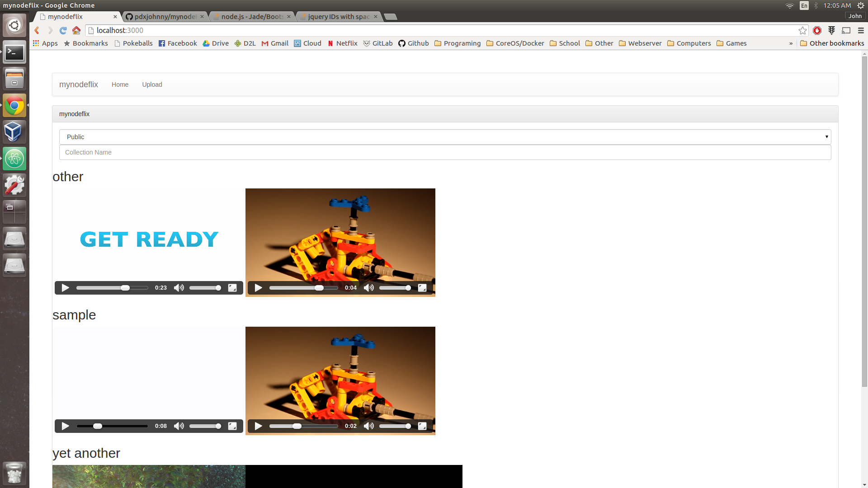Viewport: 868px width, 488px height.
Task: Mute the 0:08 sample video
Action: click(179, 426)
